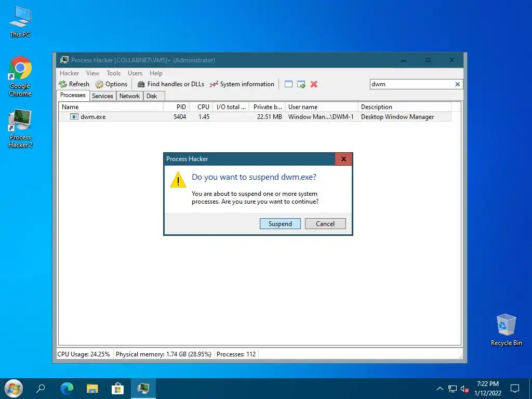Click the Desktop Window Manager description

(397, 117)
